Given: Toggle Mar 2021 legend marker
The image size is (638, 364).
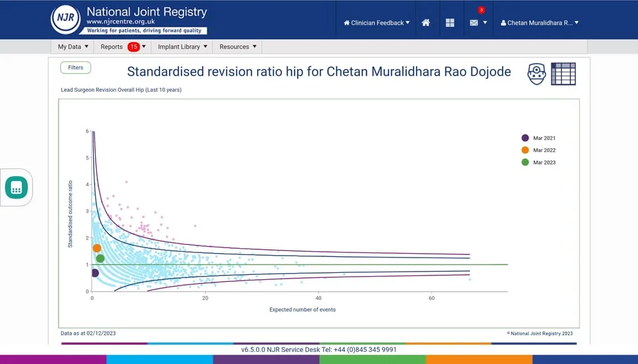Looking at the screenshot, I should (525, 138).
